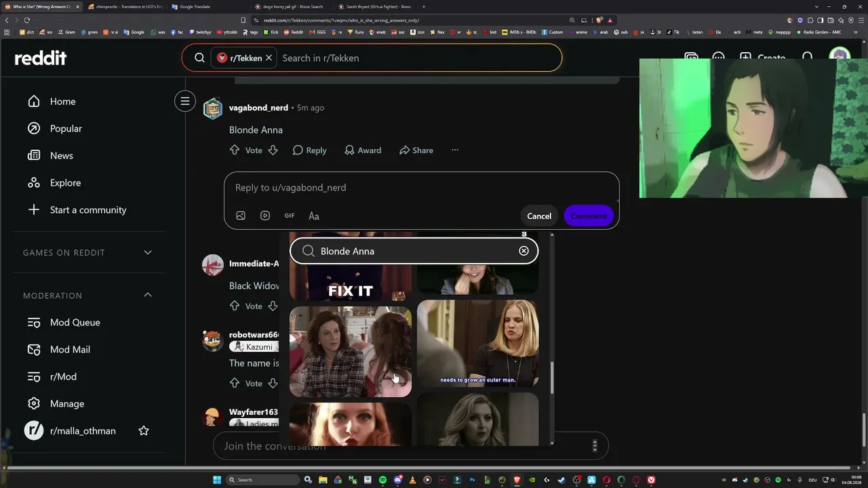Favorite r/malla_othman with the star
The width and height of the screenshot is (868, 488).
[144, 431]
